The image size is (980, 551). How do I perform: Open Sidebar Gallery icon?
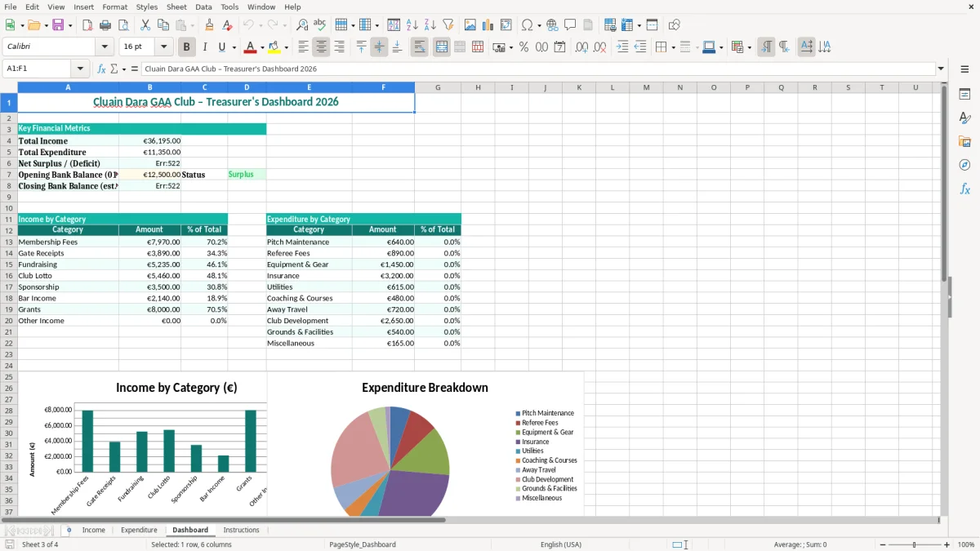(964, 142)
